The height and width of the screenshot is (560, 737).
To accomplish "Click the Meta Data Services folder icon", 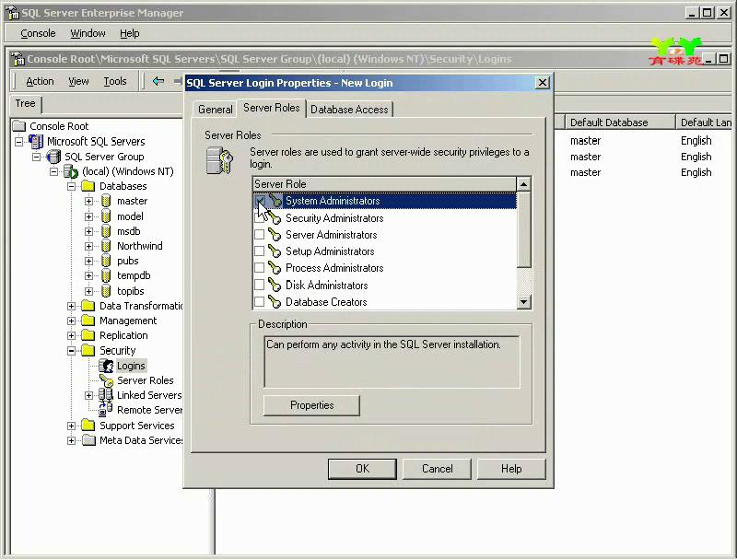I will coord(88,440).
